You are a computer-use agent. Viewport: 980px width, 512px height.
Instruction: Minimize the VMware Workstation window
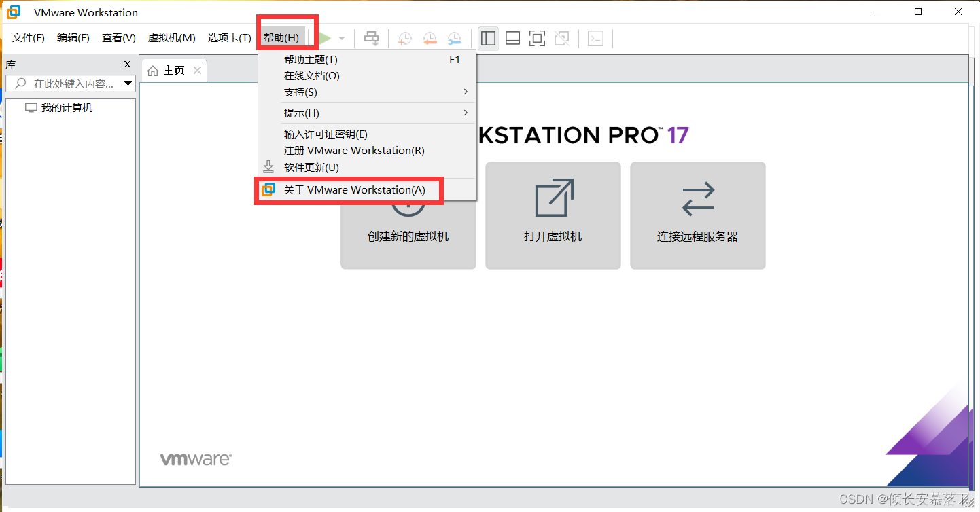879,12
